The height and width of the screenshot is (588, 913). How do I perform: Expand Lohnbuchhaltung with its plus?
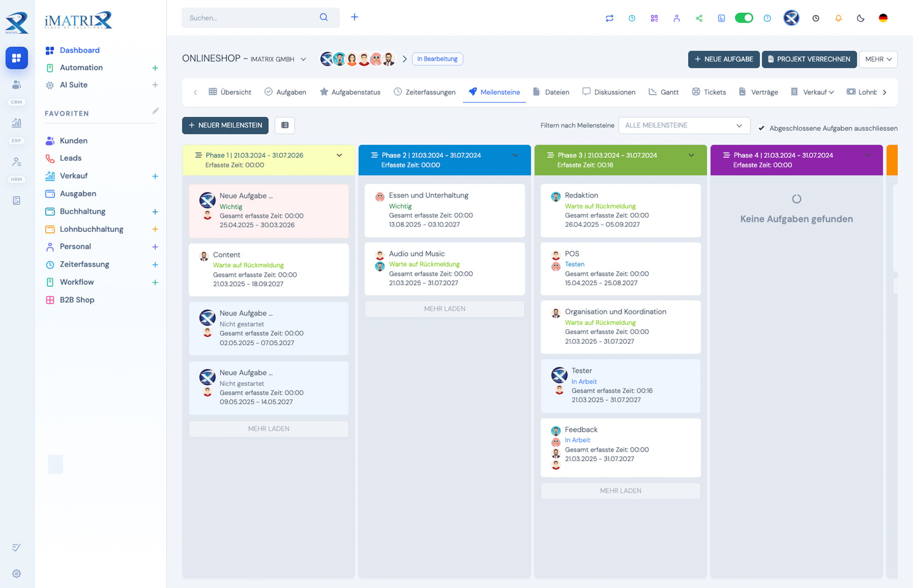(x=155, y=229)
